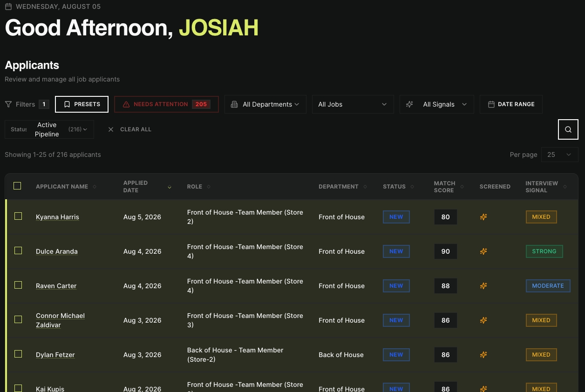Click the screened sparkle icon for Connor Michael Zaldivar
The image size is (585, 392).
(x=483, y=320)
